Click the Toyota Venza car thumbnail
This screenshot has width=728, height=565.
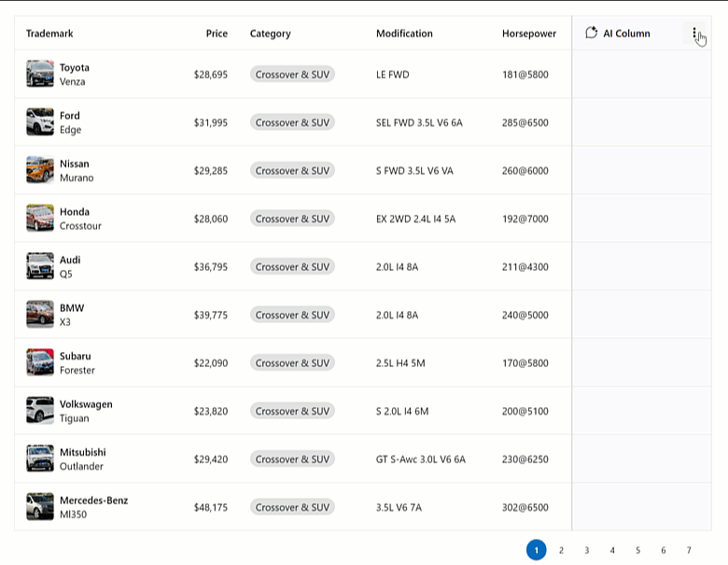40,74
